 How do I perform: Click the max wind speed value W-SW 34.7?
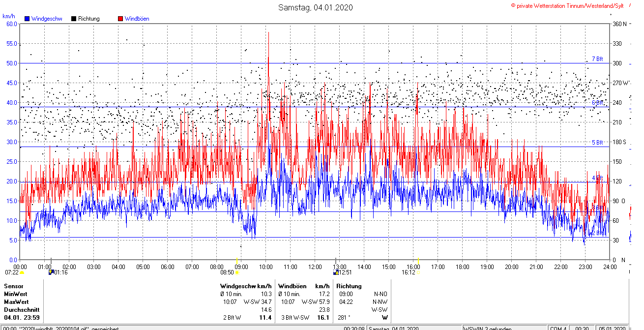coord(258,302)
